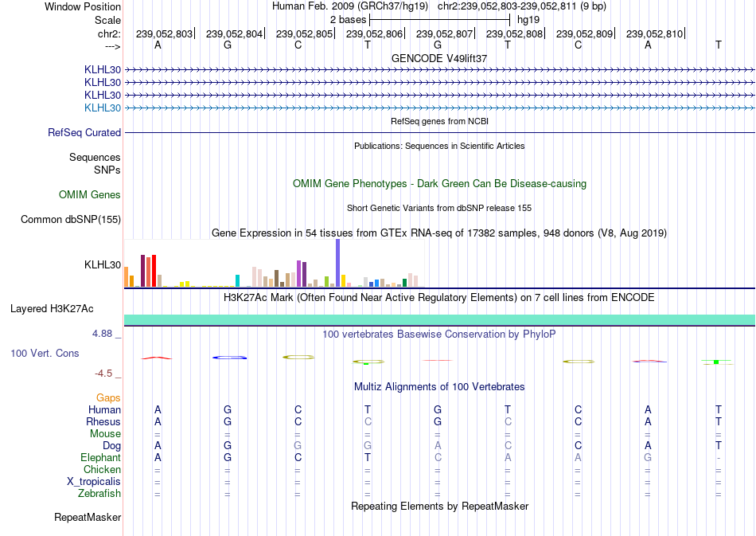Click the RepeatMasker track label

click(88, 517)
